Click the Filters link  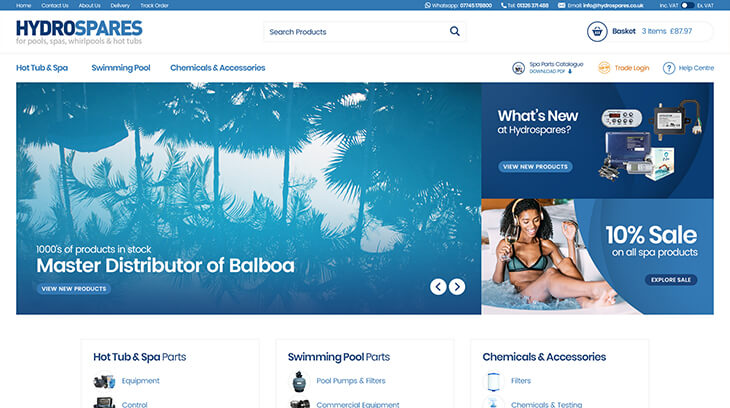coord(521,381)
